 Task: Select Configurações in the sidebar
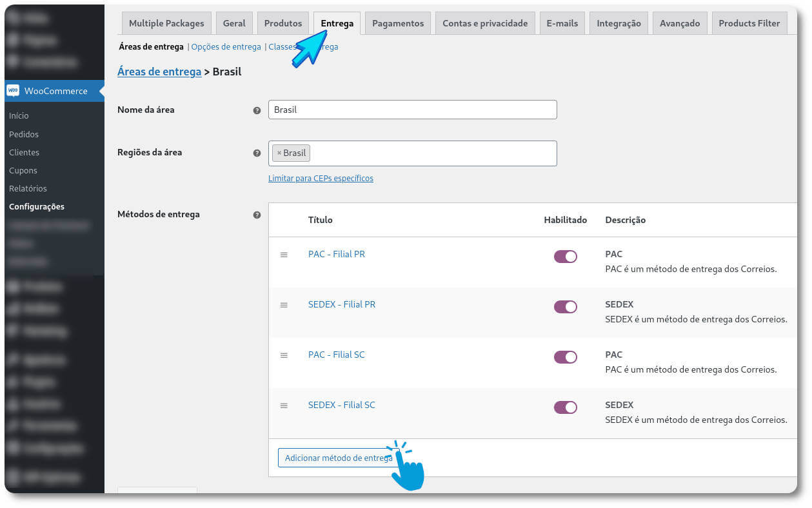(37, 207)
